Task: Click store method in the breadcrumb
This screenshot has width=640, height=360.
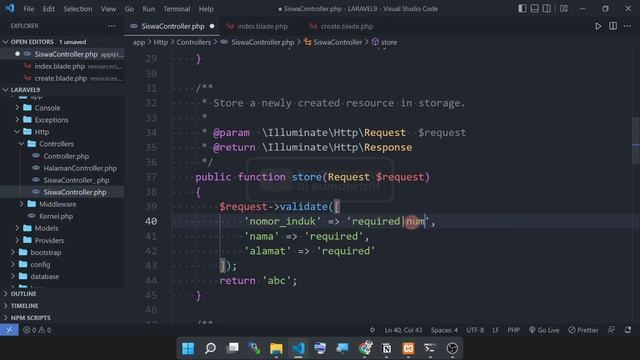Action: point(384,42)
